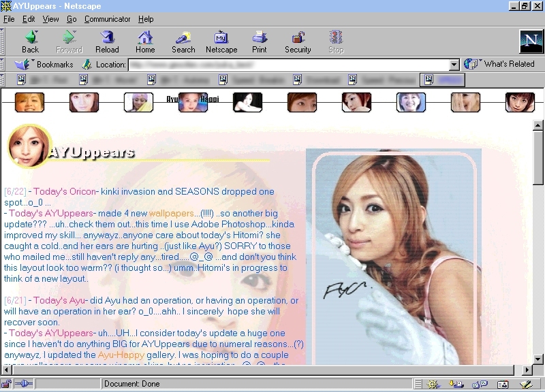The width and height of the screenshot is (545, 392).
Task: Open the Communicator menu
Action: 107,19
